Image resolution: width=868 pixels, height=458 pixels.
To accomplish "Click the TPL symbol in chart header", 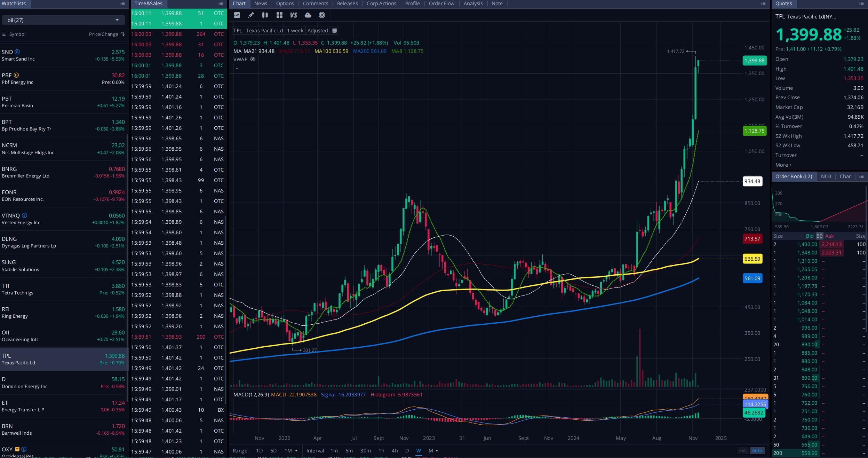I will click(238, 31).
